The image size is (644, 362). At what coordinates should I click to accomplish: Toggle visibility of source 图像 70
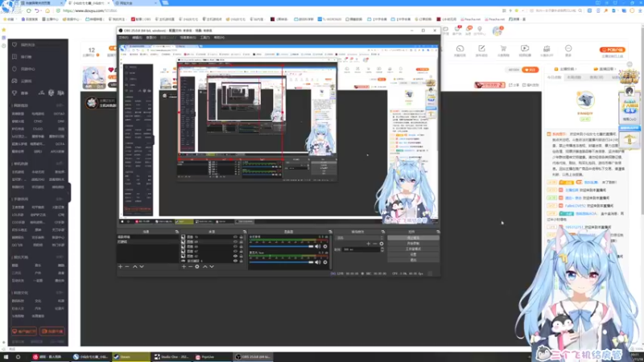(235, 237)
